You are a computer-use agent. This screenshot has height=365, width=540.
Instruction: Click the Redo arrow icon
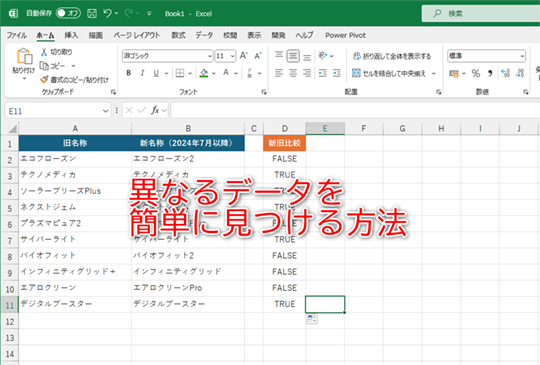click(129, 13)
